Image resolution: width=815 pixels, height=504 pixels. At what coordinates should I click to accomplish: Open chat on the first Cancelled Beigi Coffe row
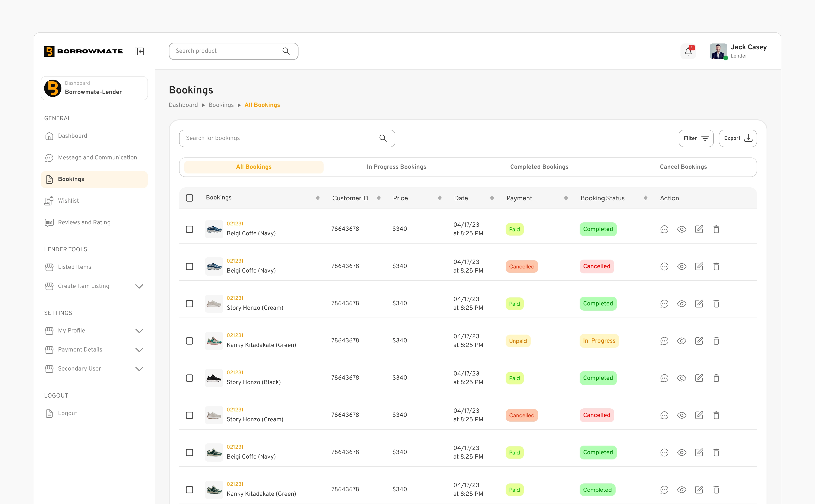(664, 266)
